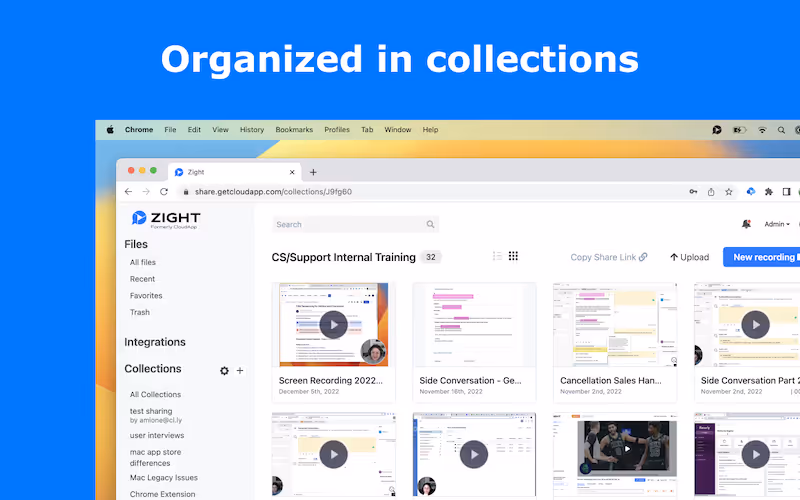Open the Edit menu
Screen dimensions: 800x500
point(194,130)
